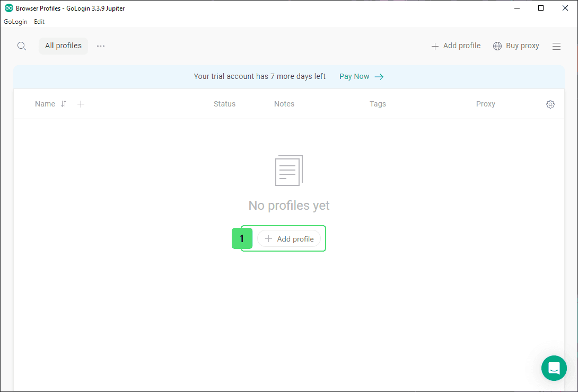The width and height of the screenshot is (578, 392).
Task: Click the Pay Now link
Action: [x=354, y=76]
